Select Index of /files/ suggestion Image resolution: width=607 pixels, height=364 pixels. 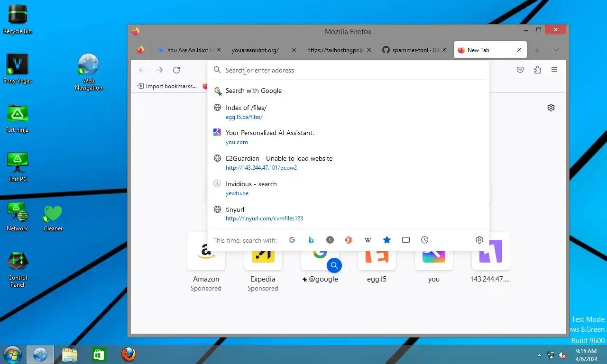(x=348, y=112)
